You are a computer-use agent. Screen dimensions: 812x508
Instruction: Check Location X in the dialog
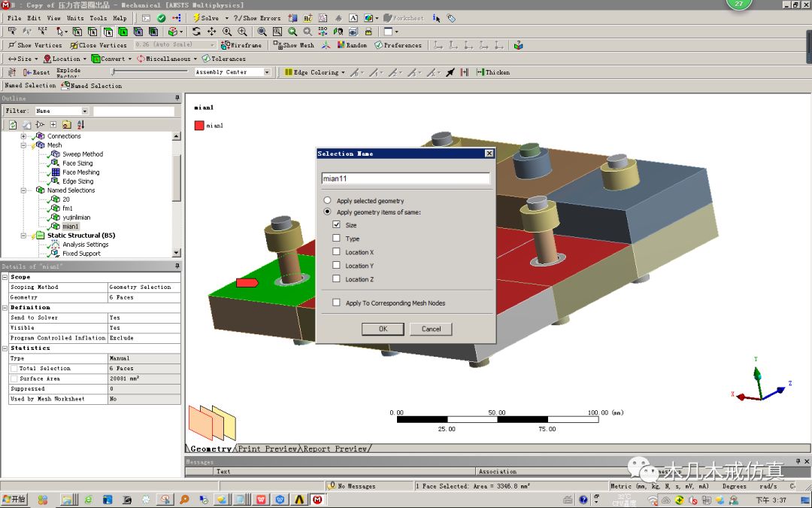point(336,251)
